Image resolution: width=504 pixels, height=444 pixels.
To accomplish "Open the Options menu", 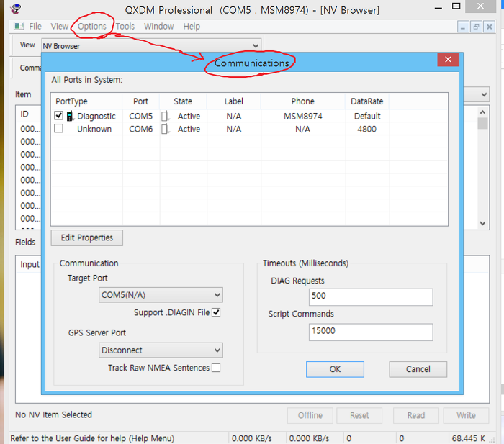I will pyautogui.click(x=92, y=27).
